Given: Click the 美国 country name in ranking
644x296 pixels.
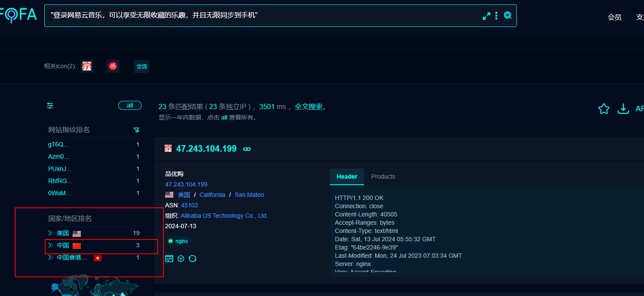Looking at the screenshot, I should pos(63,233).
